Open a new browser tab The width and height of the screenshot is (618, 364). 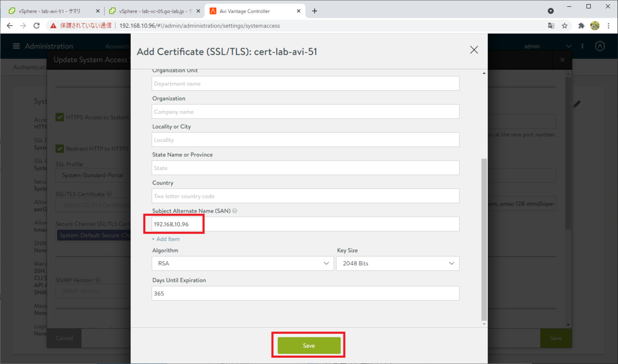click(315, 11)
